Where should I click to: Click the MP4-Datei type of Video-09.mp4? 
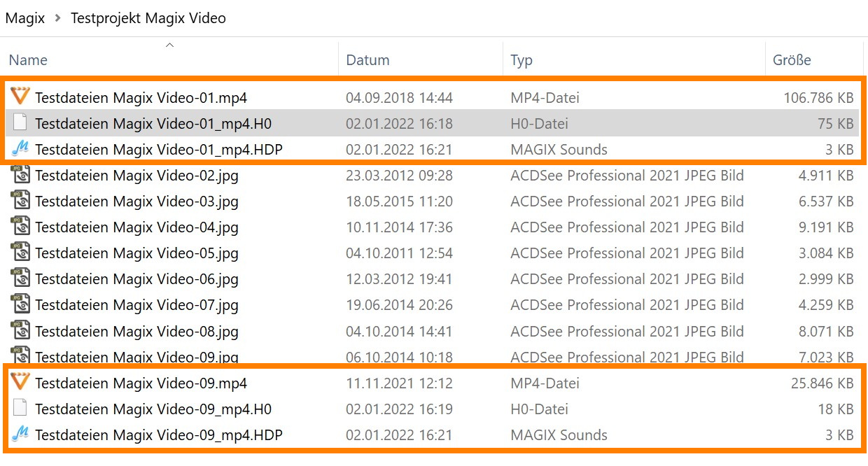545,383
